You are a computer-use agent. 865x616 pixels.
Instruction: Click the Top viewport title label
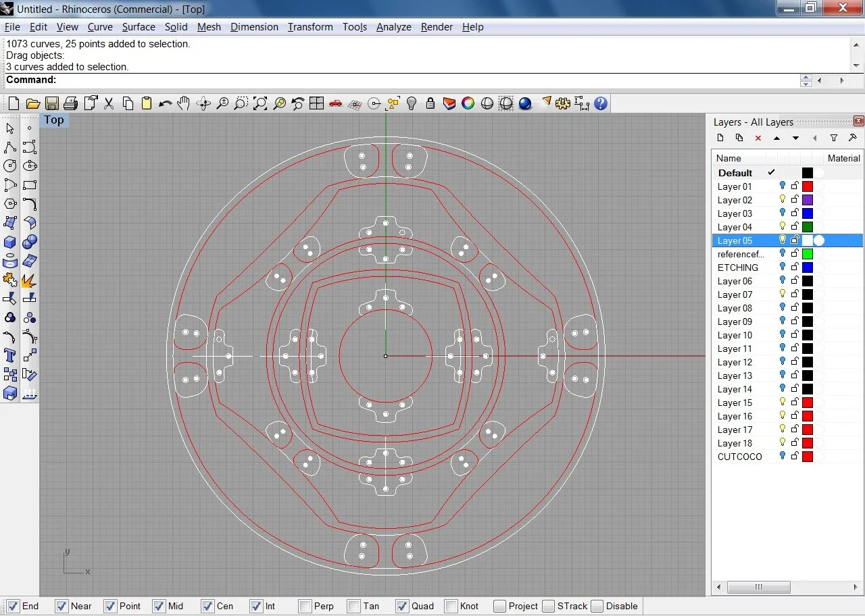54,120
